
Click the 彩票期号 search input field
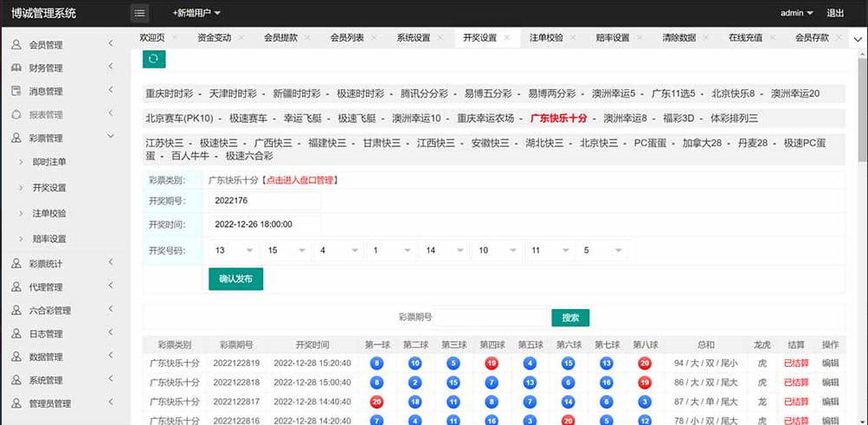pos(489,318)
